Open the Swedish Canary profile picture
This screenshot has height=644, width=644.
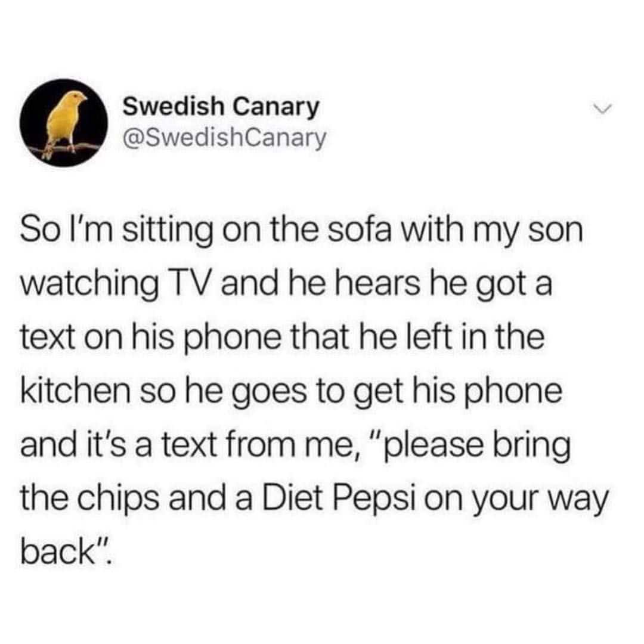(x=64, y=123)
